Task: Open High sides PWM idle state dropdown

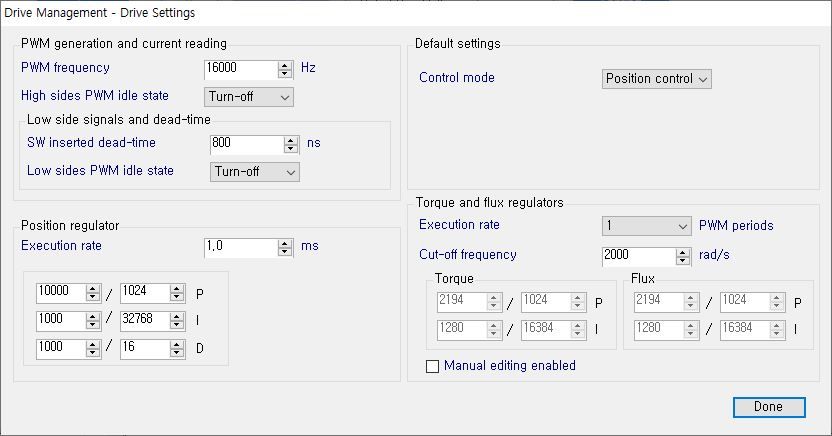Action: click(x=249, y=97)
